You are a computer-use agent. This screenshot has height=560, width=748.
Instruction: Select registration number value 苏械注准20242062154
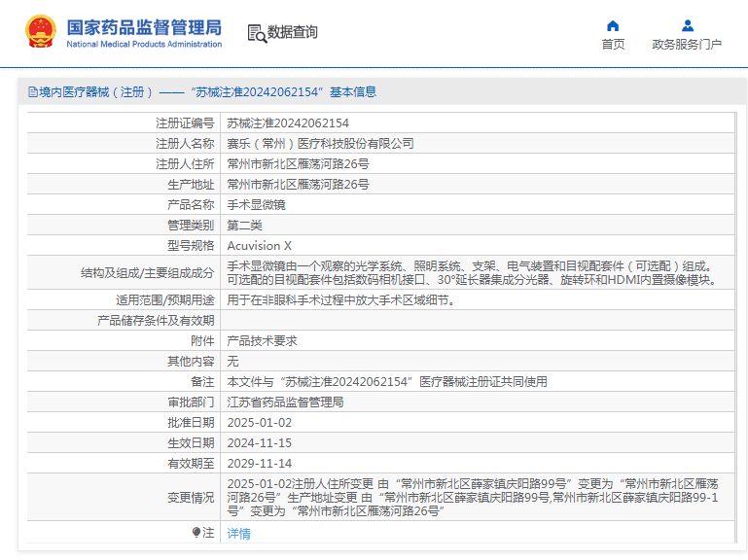point(288,123)
